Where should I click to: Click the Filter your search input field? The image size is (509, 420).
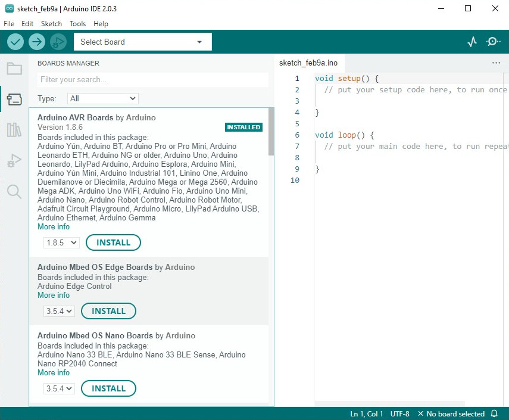tap(152, 80)
